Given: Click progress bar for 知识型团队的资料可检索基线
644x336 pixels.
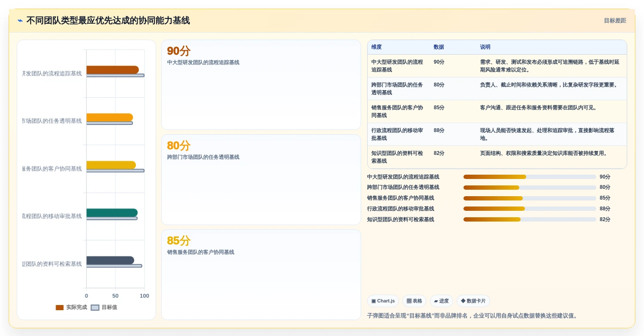Looking at the screenshot, I should (530, 219).
